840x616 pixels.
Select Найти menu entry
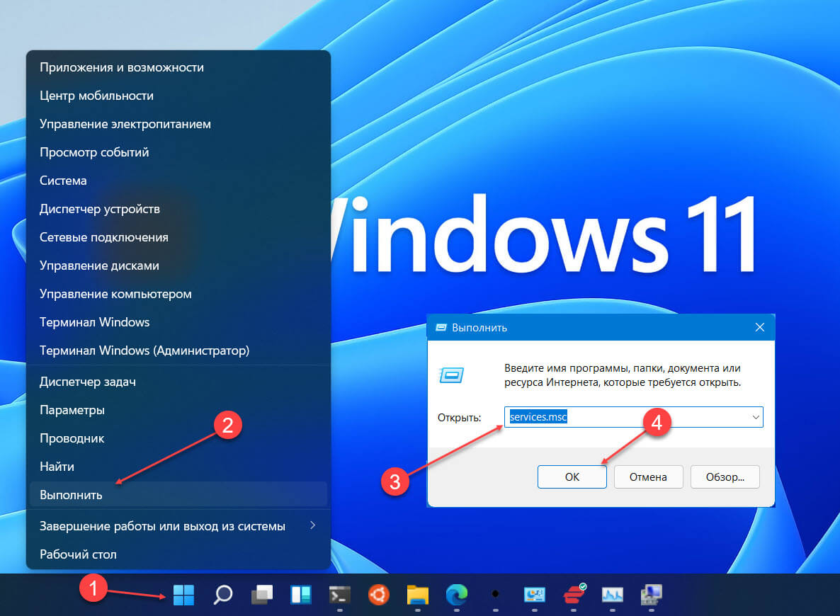pos(178,467)
